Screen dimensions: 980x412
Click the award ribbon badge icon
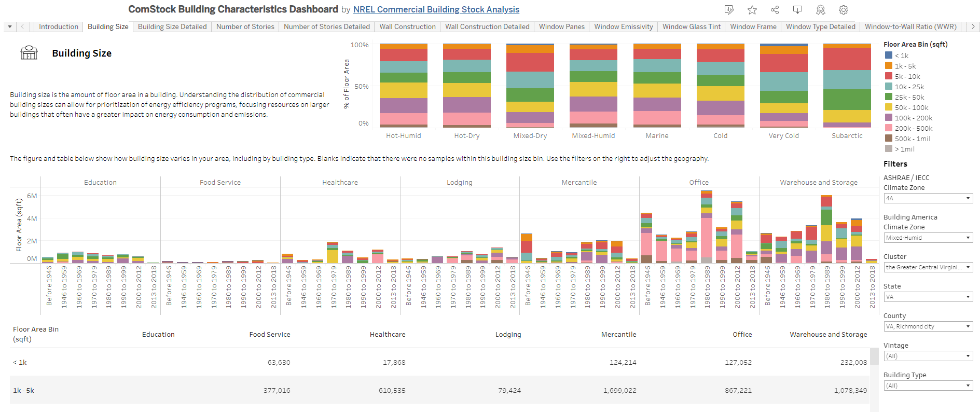tap(820, 10)
